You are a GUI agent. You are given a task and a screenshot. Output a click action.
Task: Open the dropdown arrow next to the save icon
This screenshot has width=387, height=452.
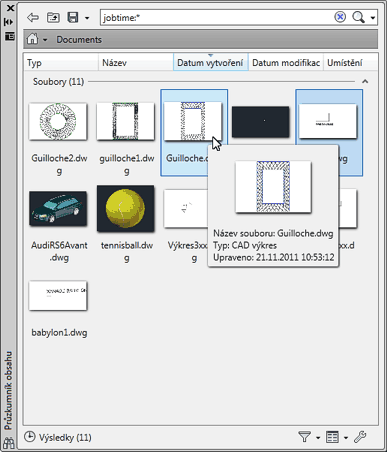point(87,18)
